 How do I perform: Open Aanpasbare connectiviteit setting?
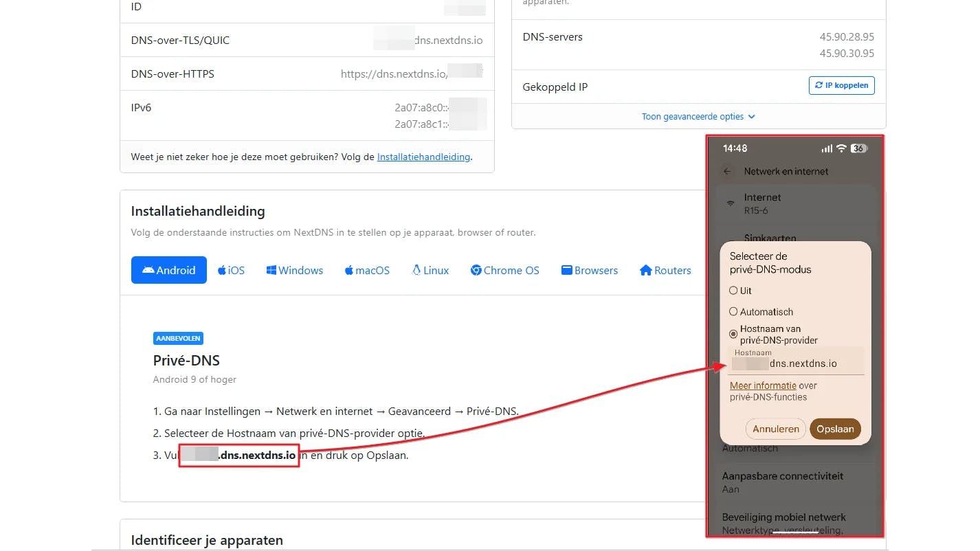coord(796,482)
